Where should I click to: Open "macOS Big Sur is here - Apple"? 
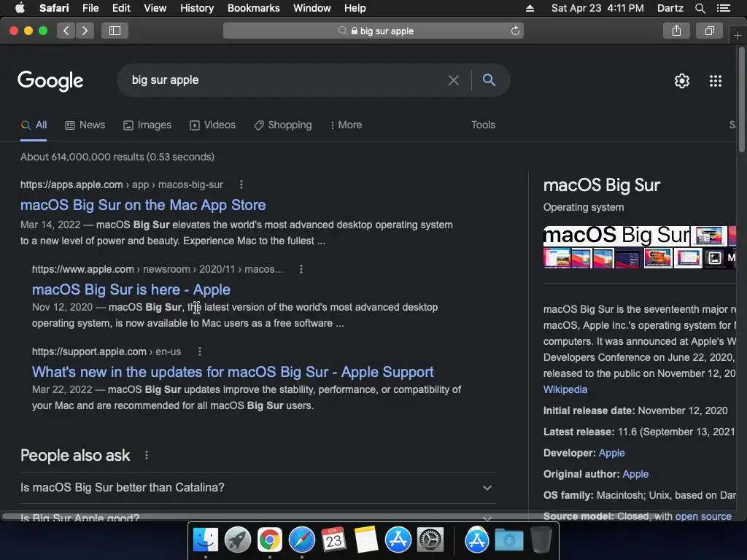[131, 289]
